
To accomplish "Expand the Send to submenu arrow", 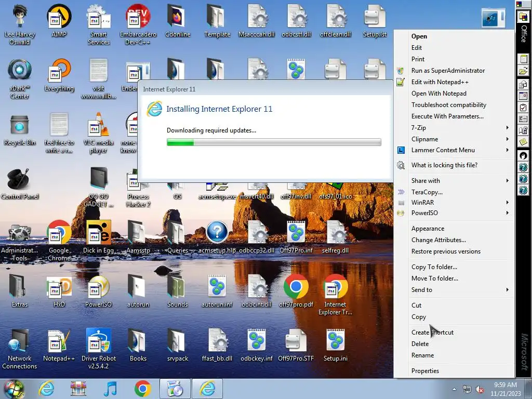I will (x=507, y=290).
